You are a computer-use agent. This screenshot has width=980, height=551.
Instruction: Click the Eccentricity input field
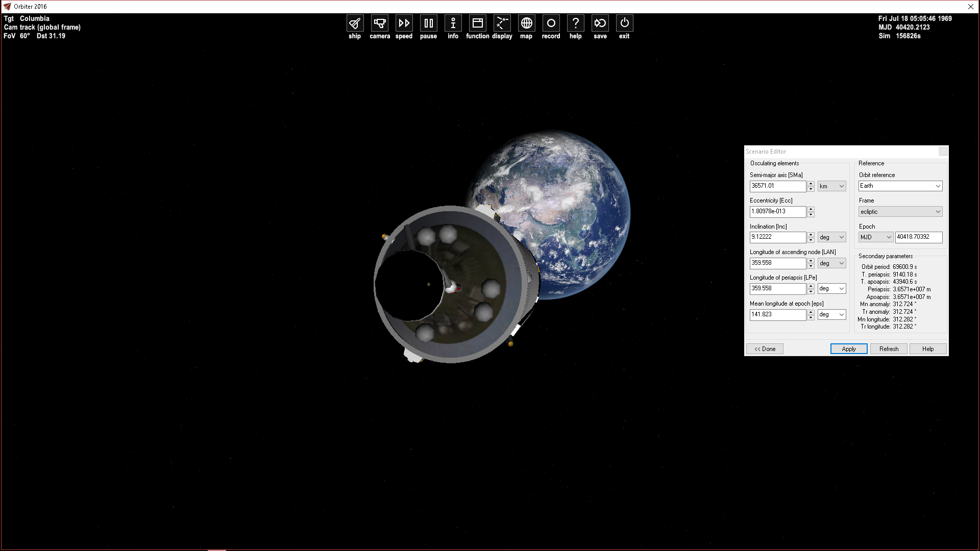point(777,212)
